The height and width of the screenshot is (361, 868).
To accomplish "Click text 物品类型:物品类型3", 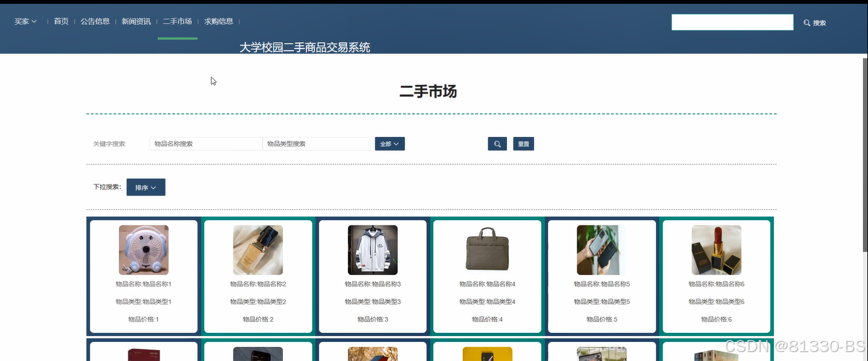I will [x=373, y=302].
